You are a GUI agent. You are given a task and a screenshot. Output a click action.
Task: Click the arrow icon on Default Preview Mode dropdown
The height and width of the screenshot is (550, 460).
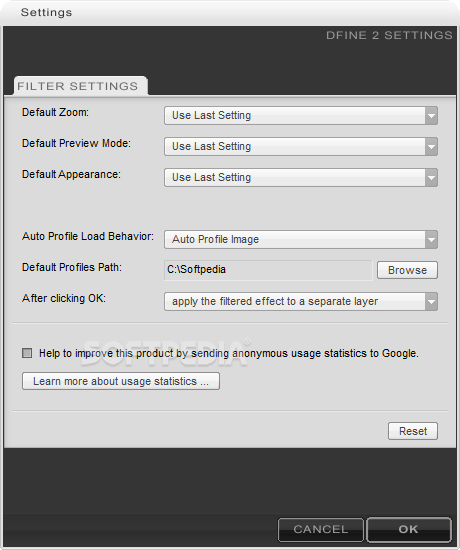pos(431,146)
